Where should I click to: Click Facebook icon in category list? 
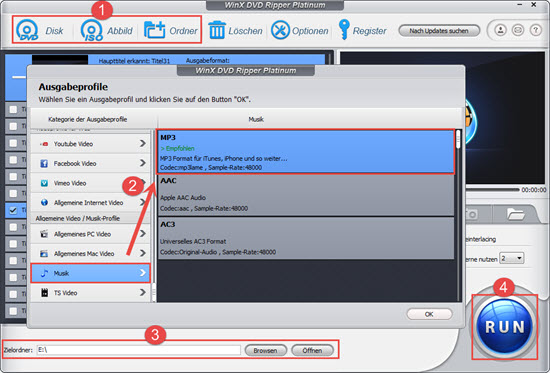click(x=44, y=164)
